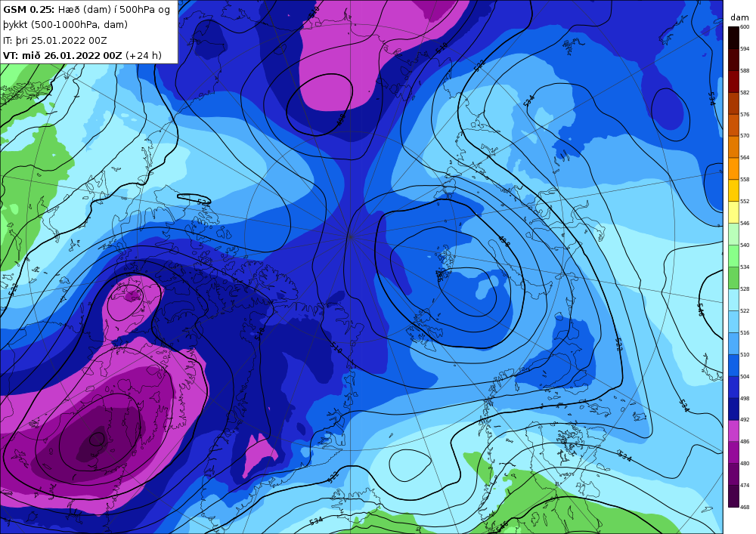Click the 'þykkt (500-1000hPa, dam)' caption line

point(65,25)
